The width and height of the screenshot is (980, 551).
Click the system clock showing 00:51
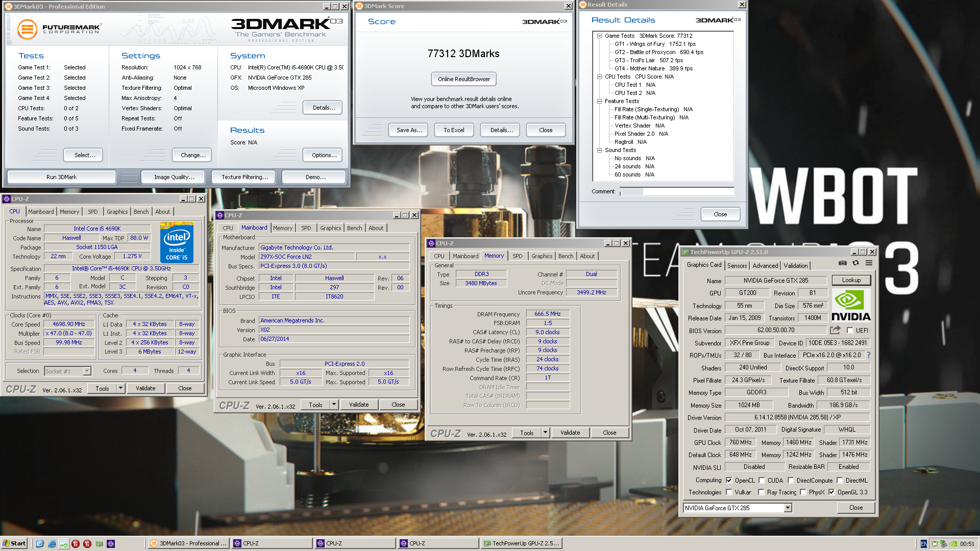(x=967, y=544)
